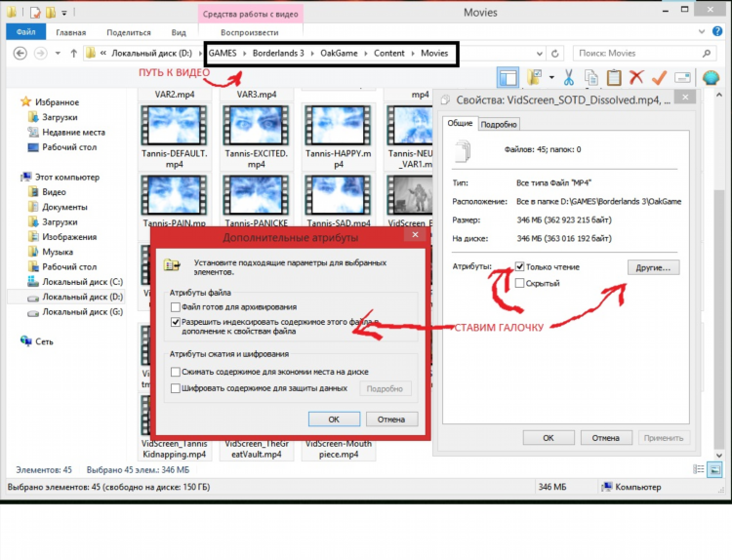Image resolution: width=732 pixels, height=560 pixels.
Task: Click the vertical scrollbar down arrow
Action: coord(719,455)
